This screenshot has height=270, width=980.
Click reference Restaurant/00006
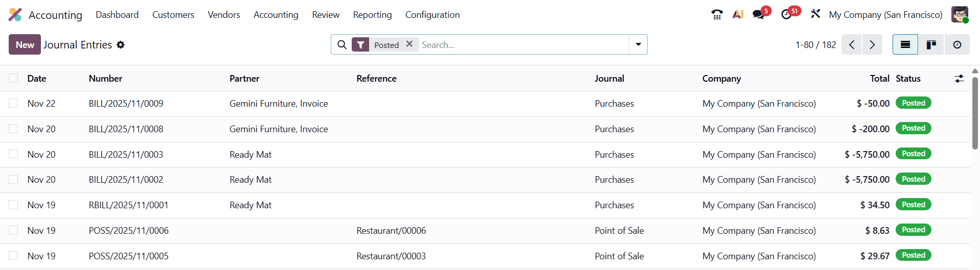pyautogui.click(x=391, y=231)
